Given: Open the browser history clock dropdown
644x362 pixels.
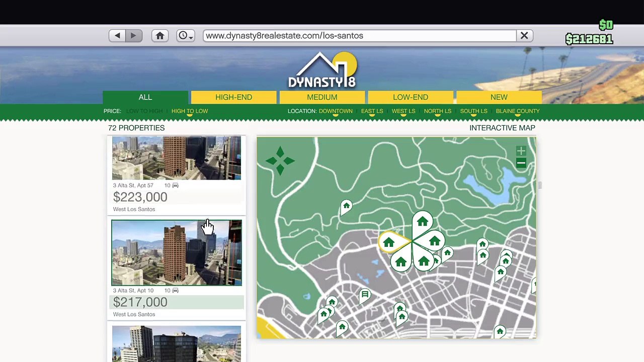Looking at the screenshot, I should pos(185,36).
